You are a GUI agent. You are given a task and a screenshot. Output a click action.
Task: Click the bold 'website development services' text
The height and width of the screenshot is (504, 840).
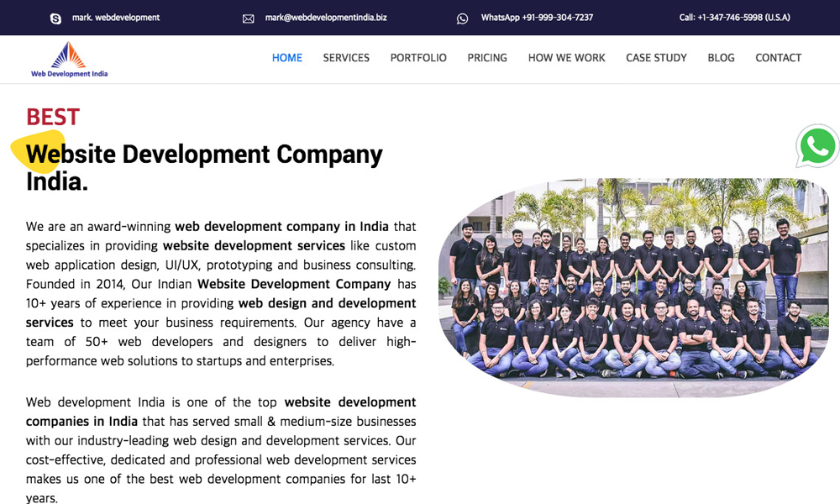pos(254,246)
